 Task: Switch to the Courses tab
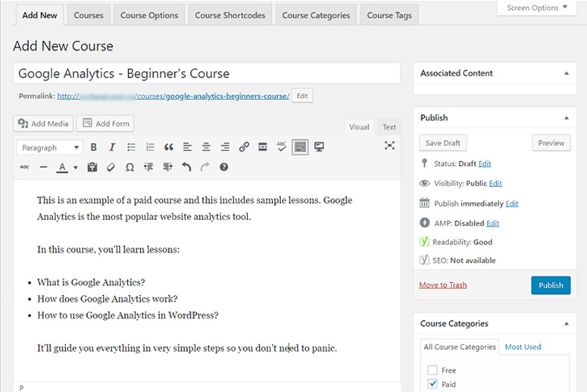(89, 15)
